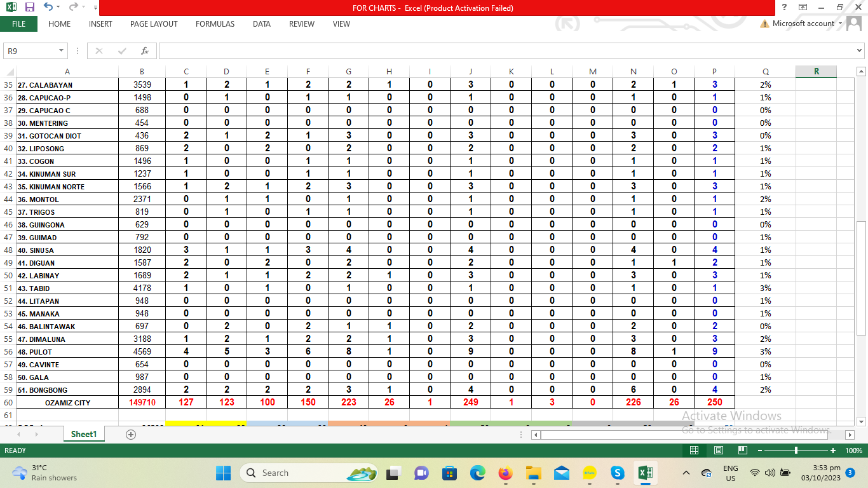Launch the video chat app on taskbar

point(421,473)
